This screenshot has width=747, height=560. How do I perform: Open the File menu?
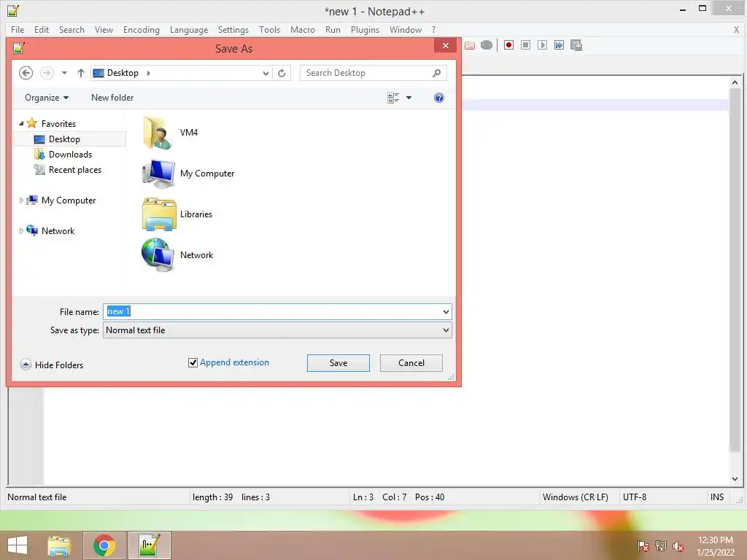pyautogui.click(x=18, y=29)
